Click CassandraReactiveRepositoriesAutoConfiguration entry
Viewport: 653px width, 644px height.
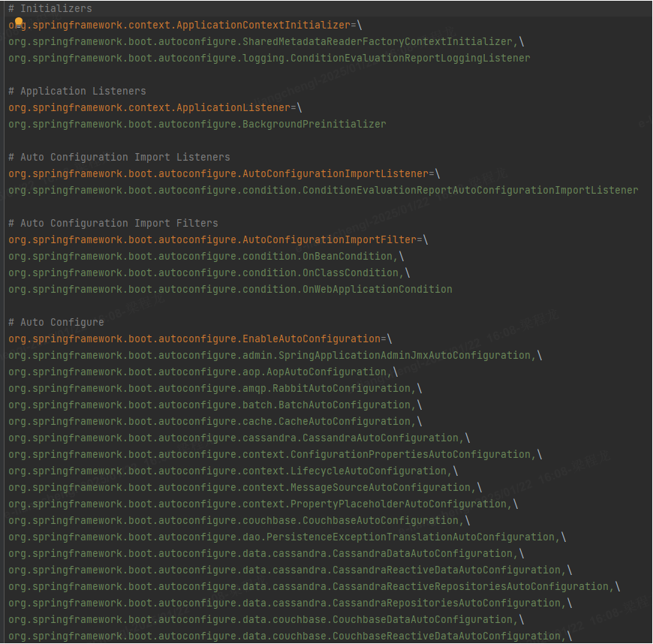tap(471, 586)
